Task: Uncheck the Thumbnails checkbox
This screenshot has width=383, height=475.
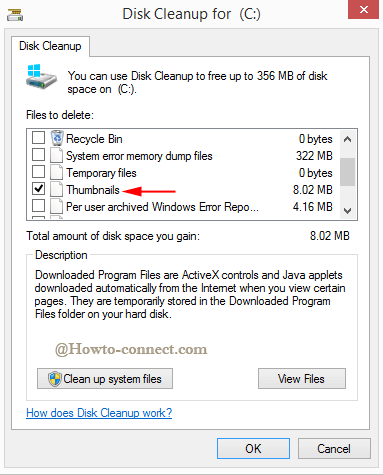Action: 38,189
